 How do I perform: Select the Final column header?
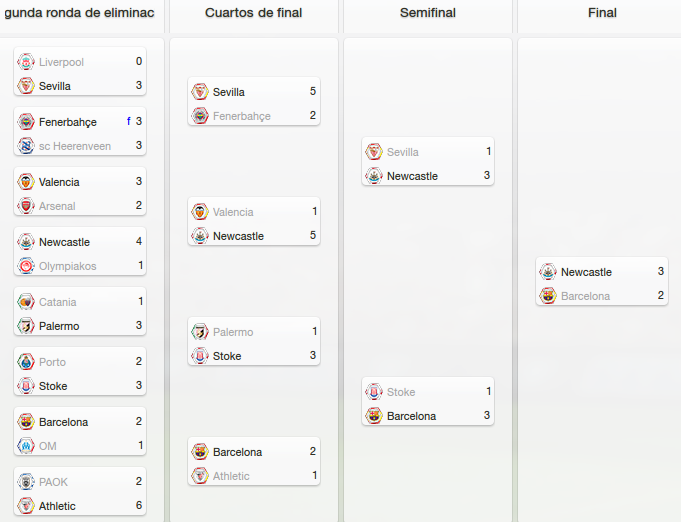pyautogui.click(x=602, y=13)
